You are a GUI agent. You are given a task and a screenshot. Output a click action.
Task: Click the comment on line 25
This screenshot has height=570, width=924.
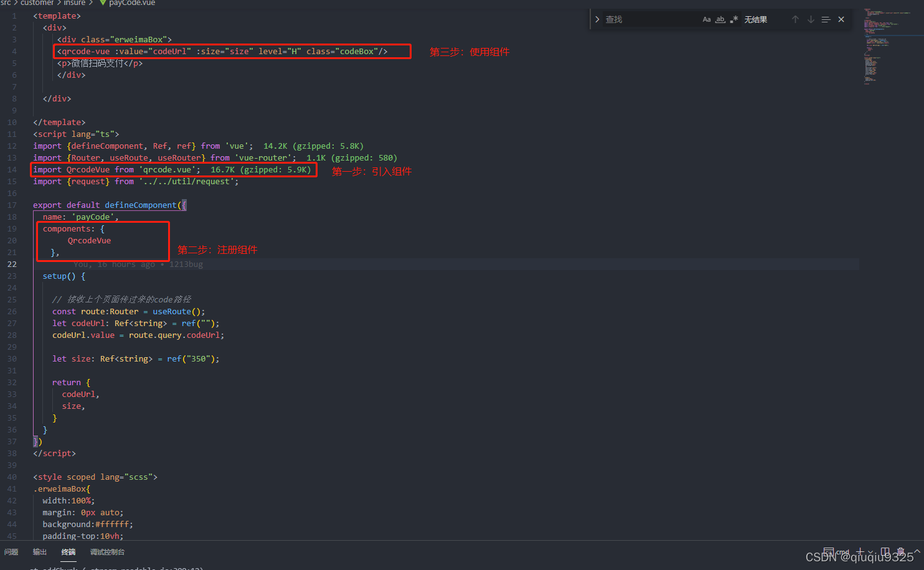coord(121,299)
